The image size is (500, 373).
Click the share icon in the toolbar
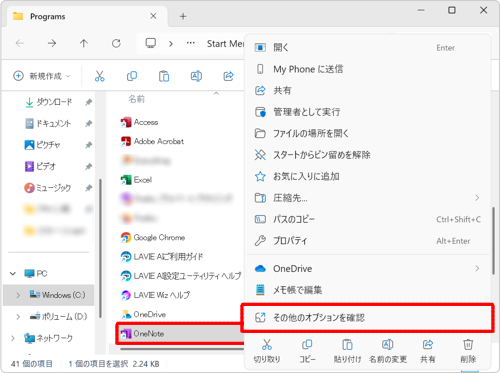pyautogui.click(x=228, y=76)
